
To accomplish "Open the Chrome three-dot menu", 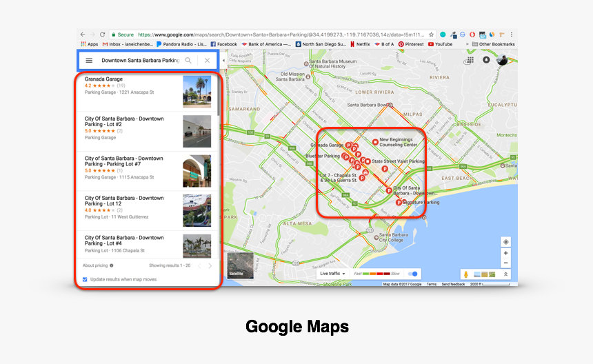I will pyautogui.click(x=512, y=34).
